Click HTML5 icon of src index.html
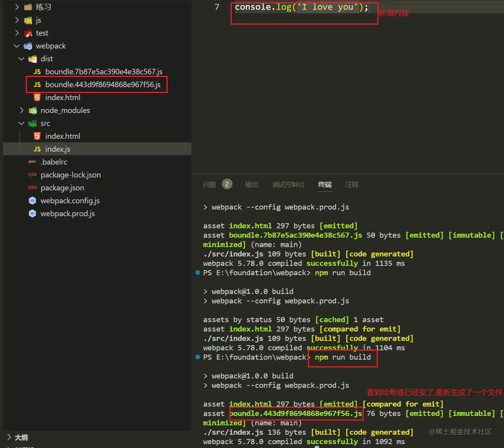 point(37,136)
